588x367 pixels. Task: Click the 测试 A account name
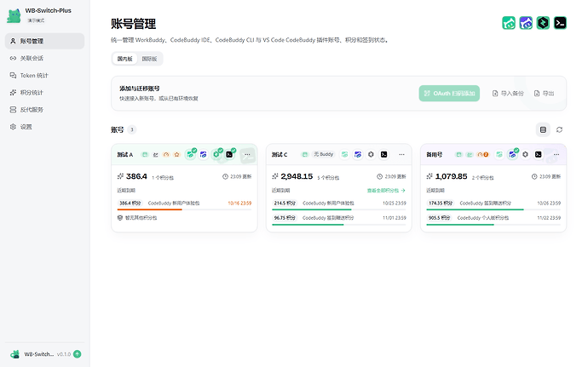coord(125,154)
